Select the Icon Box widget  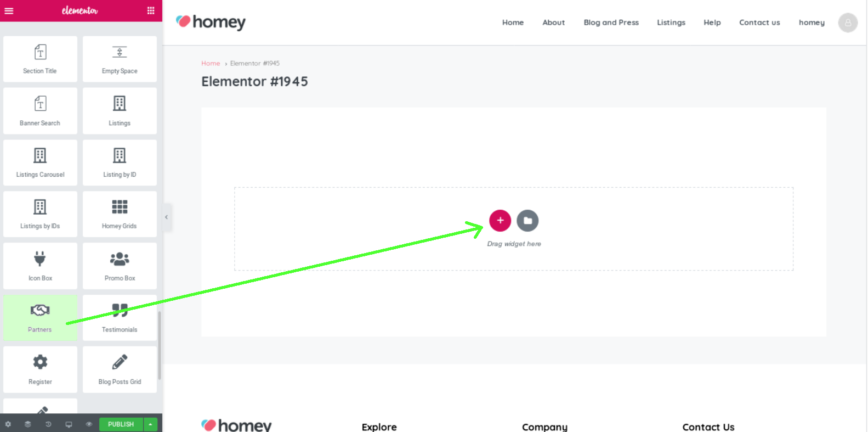[40, 266]
